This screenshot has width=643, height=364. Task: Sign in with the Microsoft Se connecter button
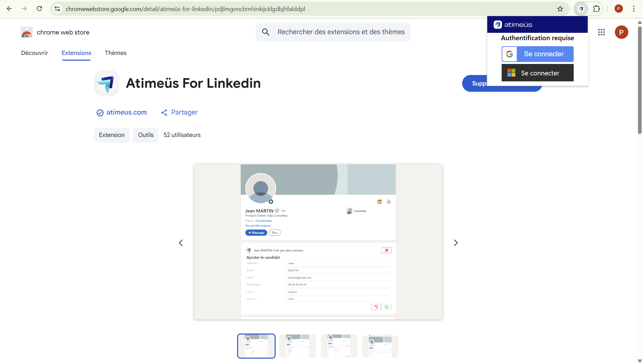pyautogui.click(x=538, y=73)
